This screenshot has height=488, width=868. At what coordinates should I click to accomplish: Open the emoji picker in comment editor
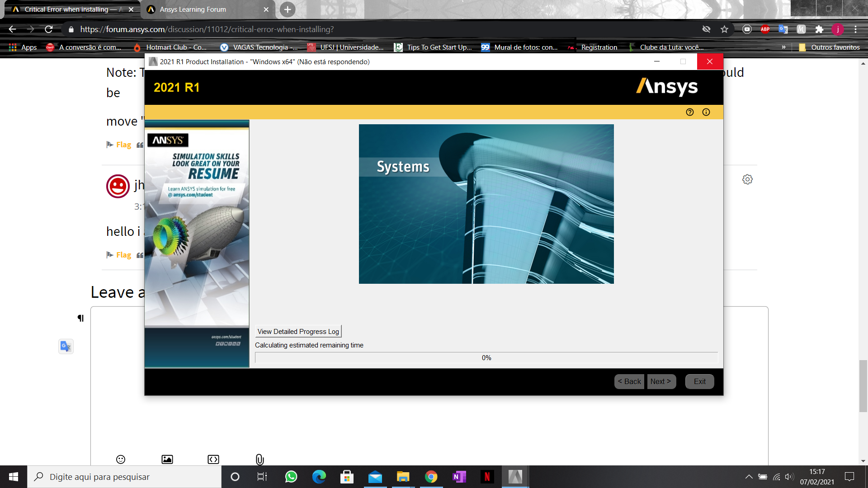(x=121, y=459)
